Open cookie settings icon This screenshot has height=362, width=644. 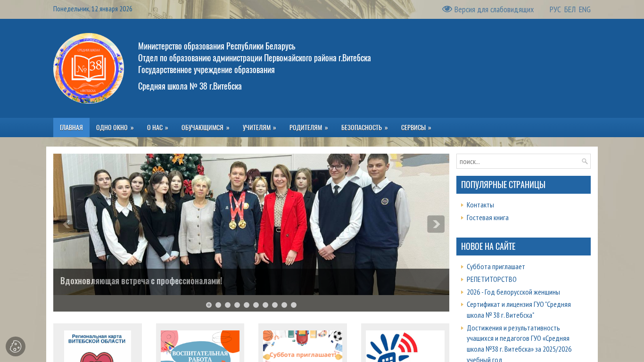16,346
